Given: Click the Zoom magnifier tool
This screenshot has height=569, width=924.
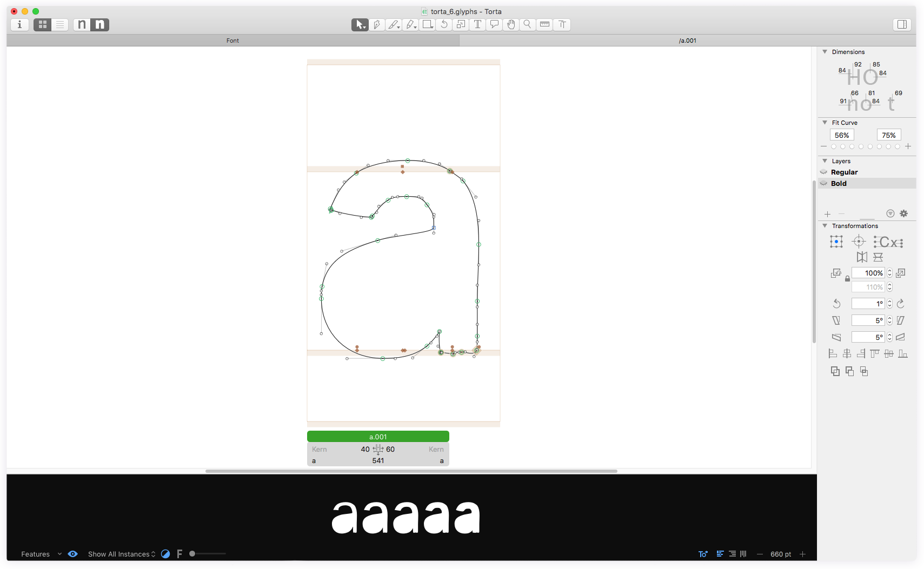Looking at the screenshot, I should coord(528,24).
